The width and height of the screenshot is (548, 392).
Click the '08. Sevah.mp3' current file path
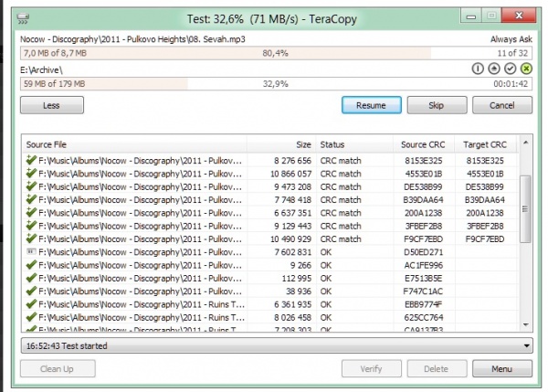tap(132, 39)
